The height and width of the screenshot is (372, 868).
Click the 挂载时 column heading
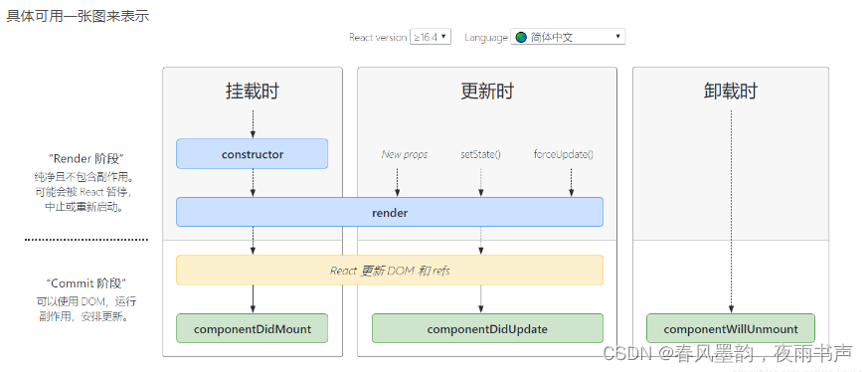(253, 91)
